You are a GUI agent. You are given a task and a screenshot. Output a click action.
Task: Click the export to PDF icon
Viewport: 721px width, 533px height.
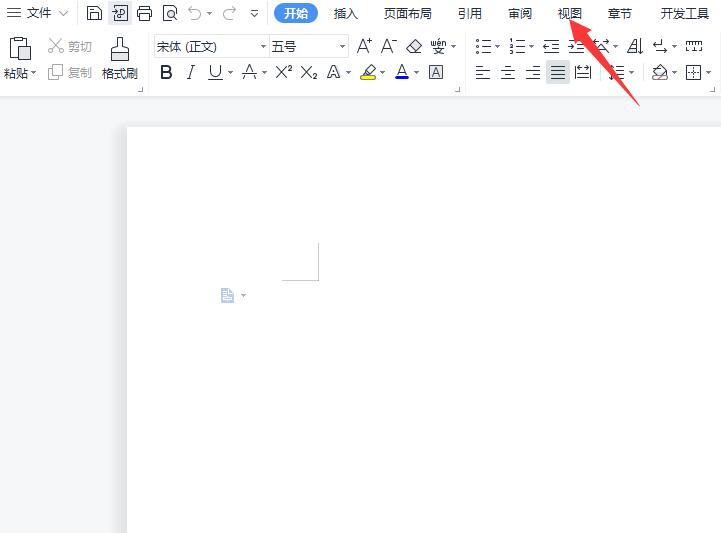(x=120, y=13)
